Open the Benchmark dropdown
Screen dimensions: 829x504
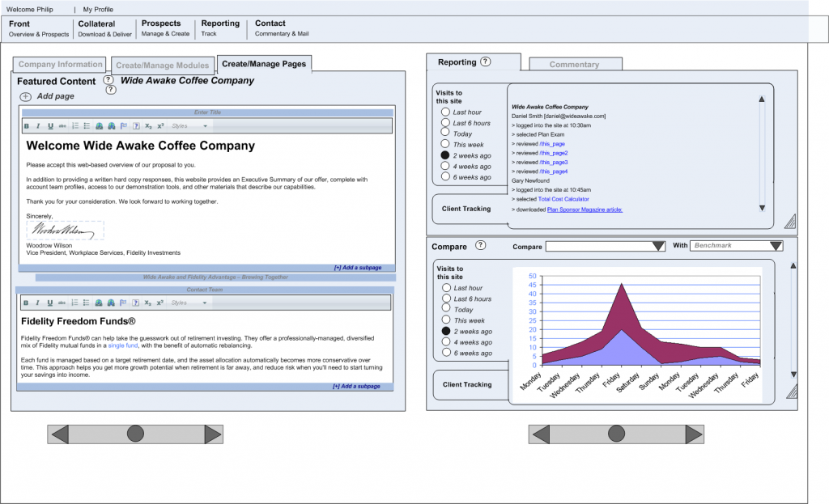(776, 246)
